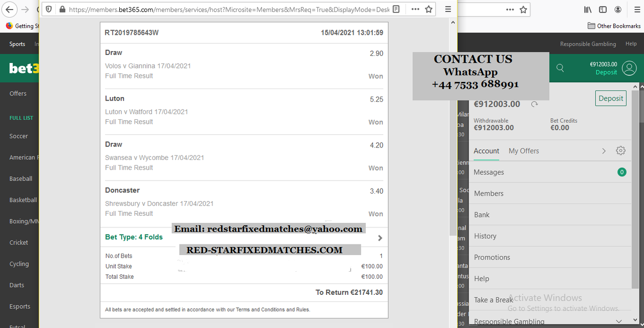Select Baseball in sports list
644x328 pixels.
21,179
